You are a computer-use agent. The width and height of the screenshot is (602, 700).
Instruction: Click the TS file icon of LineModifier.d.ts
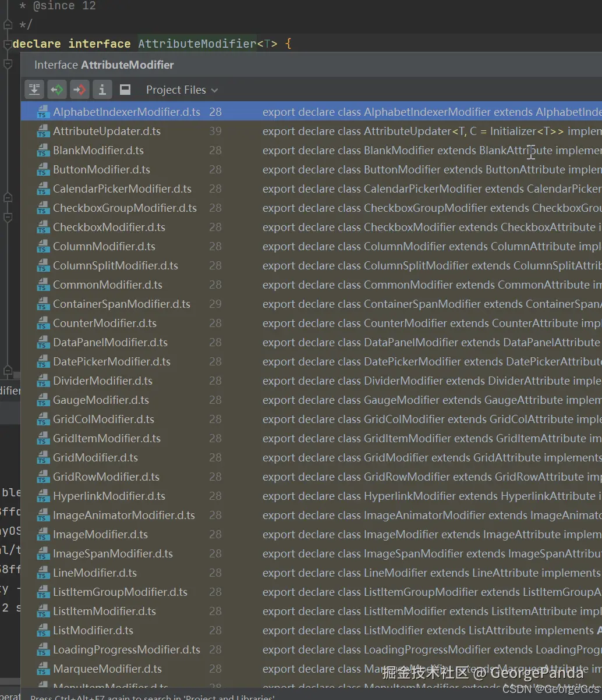click(43, 573)
